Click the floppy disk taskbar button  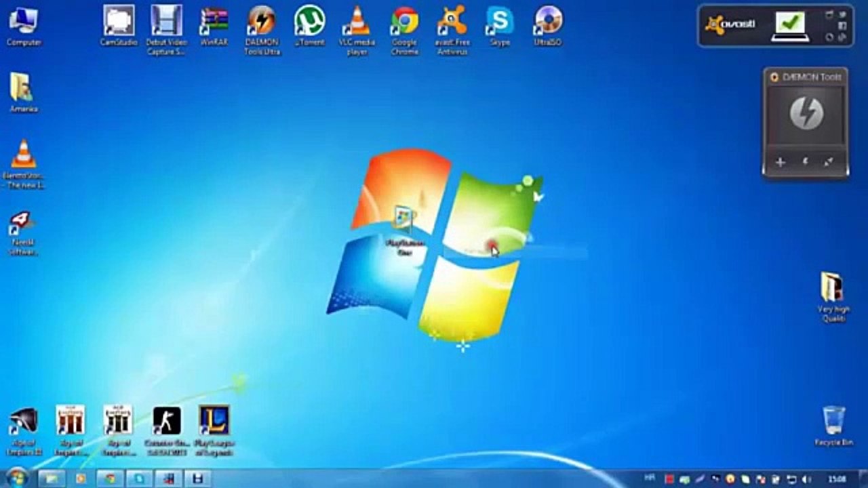pyautogui.click(x=197, y=479)
